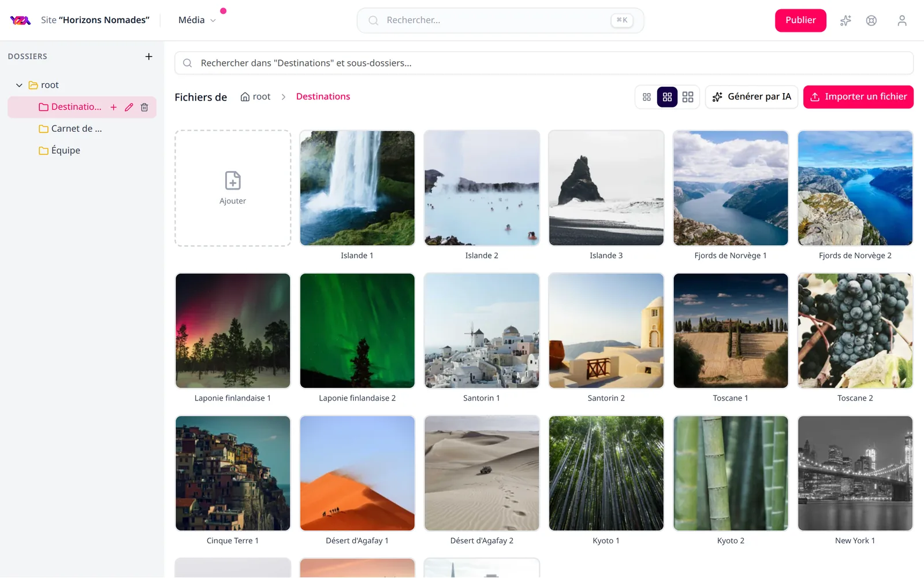This screenshot has width=924, height=578.
Task: Open the AI sparkles icon in header
Action: coord(845,20)
